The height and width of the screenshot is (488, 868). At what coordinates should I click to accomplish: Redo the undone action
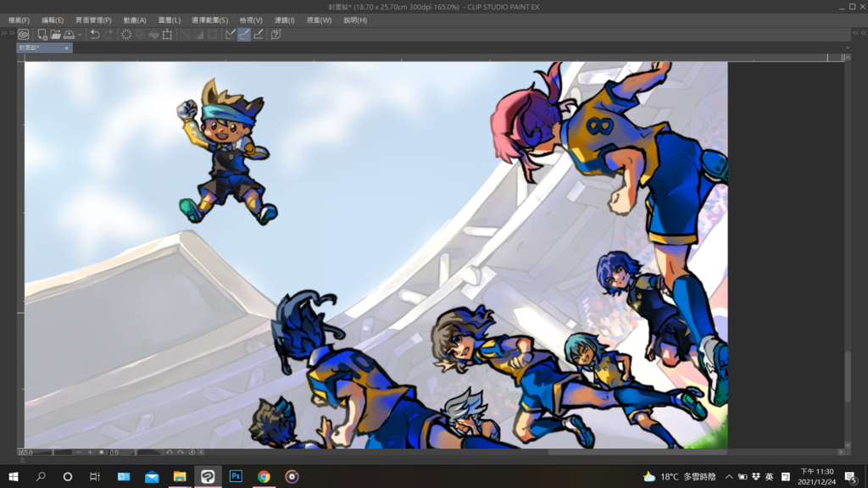pyautogui.click(x=108, y=34)
